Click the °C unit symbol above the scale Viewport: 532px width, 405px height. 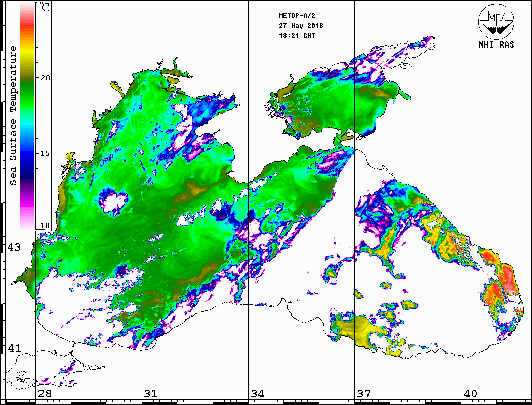(45, 8)
